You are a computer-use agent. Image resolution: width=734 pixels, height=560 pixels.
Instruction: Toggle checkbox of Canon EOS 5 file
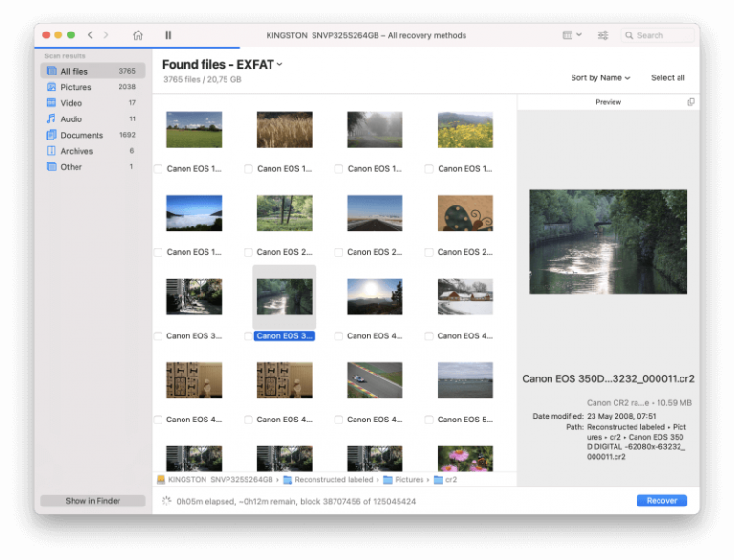pyautogui.click(x=429, y=420)
